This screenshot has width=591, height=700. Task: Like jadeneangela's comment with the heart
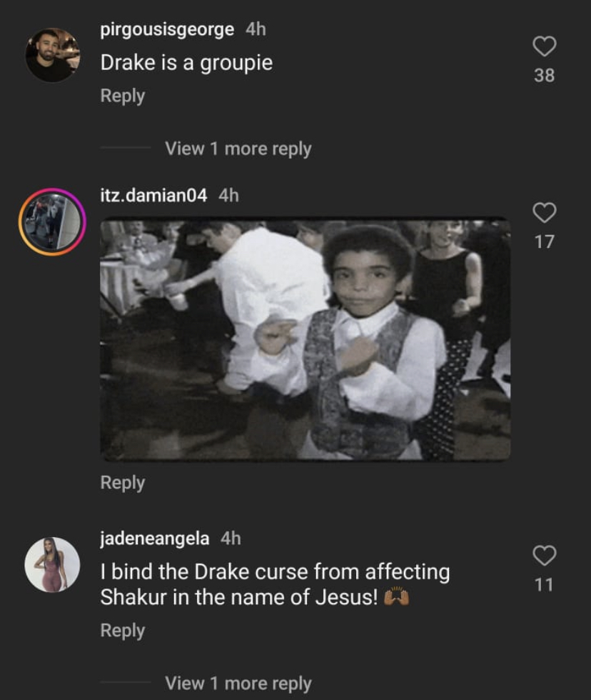tap(544, 555)
